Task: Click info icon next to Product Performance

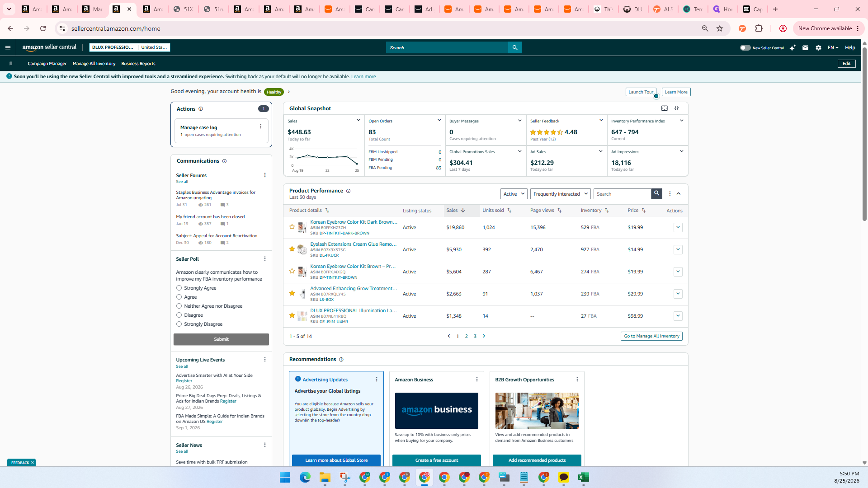Action: pyautogui.click(x=348, y=191)
